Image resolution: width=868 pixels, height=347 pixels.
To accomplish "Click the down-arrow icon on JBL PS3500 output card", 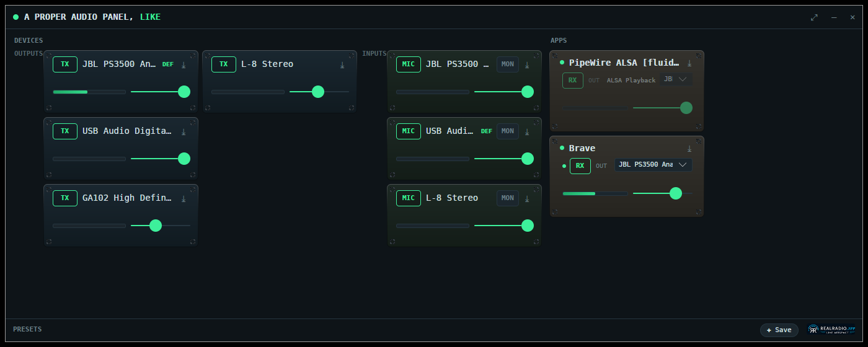I will click(184, 64).
